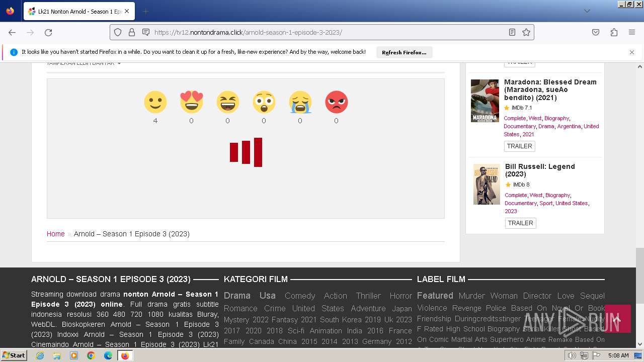Click the 2021 year tag under Maradona
The image size is (644, 362).
tap(528, 134)
